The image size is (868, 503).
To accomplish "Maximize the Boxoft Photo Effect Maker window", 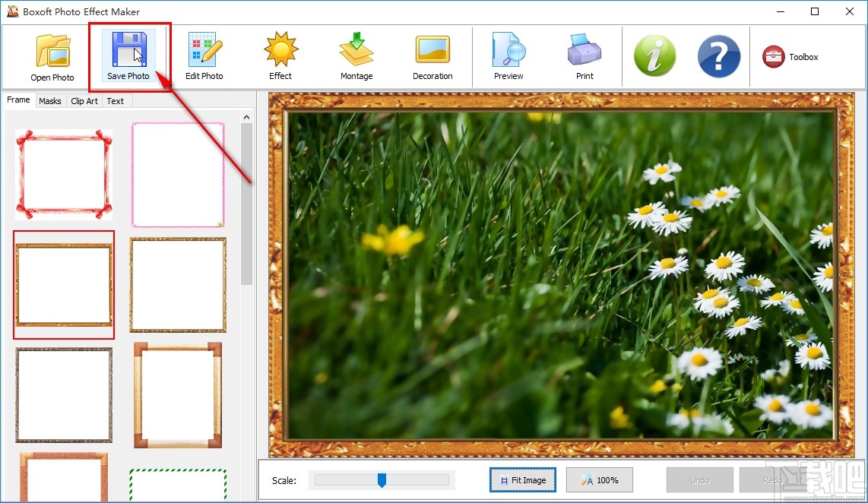I will 815,11.
